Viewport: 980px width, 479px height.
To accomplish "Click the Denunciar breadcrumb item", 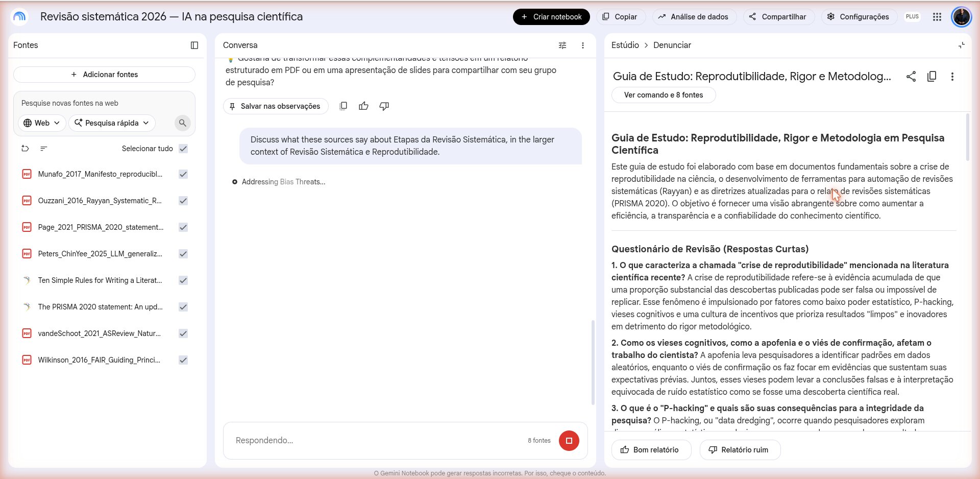I will click(672, 45).
